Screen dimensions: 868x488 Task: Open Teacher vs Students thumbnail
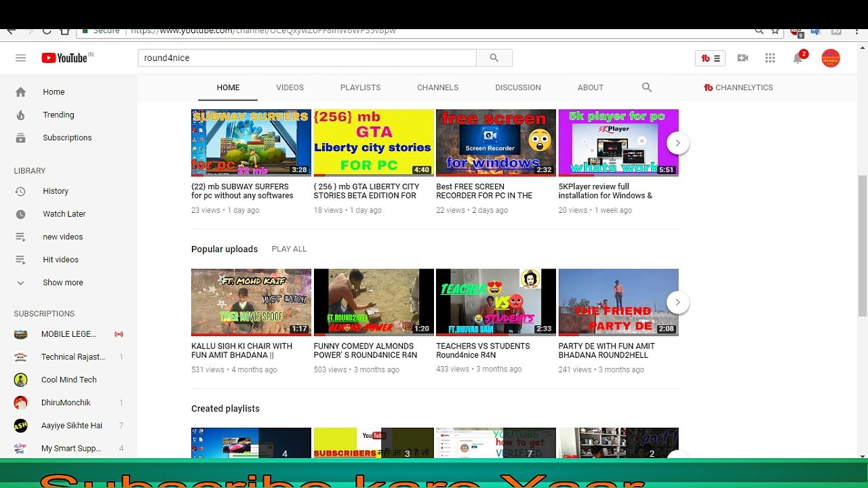coord(496,302)
